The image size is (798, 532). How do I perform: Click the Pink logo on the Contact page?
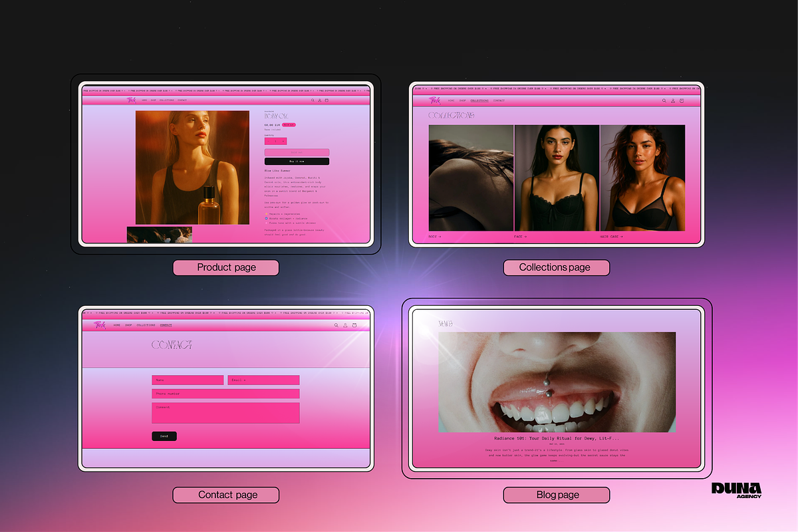point(100,325)
